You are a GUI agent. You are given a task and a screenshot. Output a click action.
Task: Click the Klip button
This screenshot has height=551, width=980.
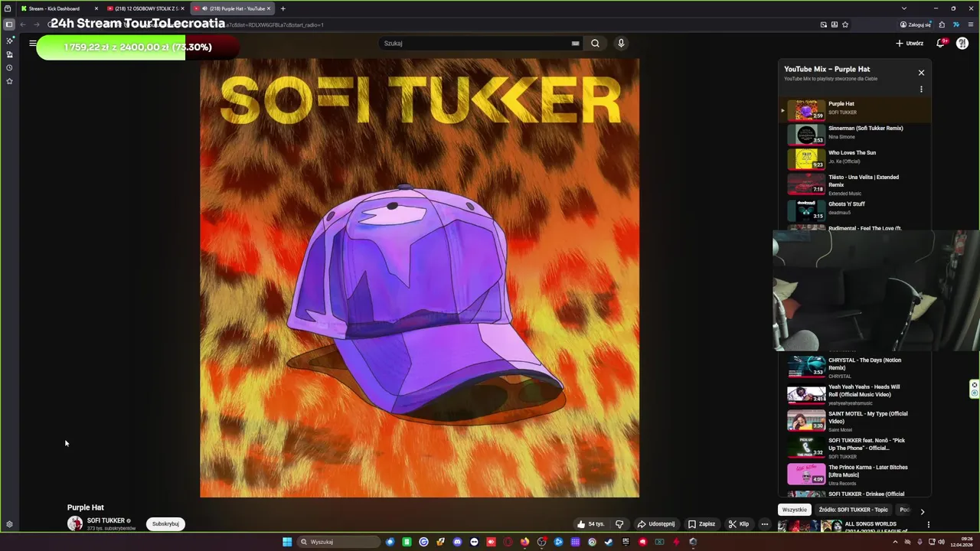click(738, 524)
